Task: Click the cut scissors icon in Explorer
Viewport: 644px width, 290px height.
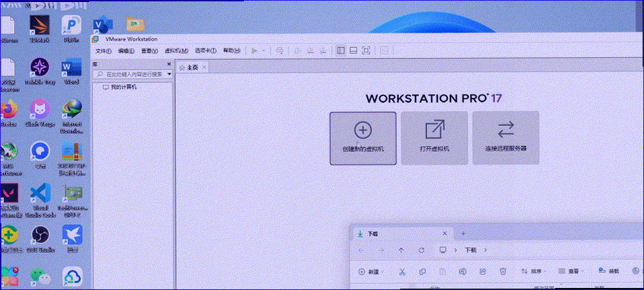Action: 403,272
